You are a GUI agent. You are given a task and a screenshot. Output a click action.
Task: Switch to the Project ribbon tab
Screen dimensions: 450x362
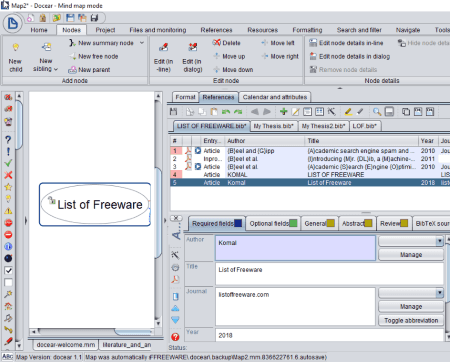(105, 30)
